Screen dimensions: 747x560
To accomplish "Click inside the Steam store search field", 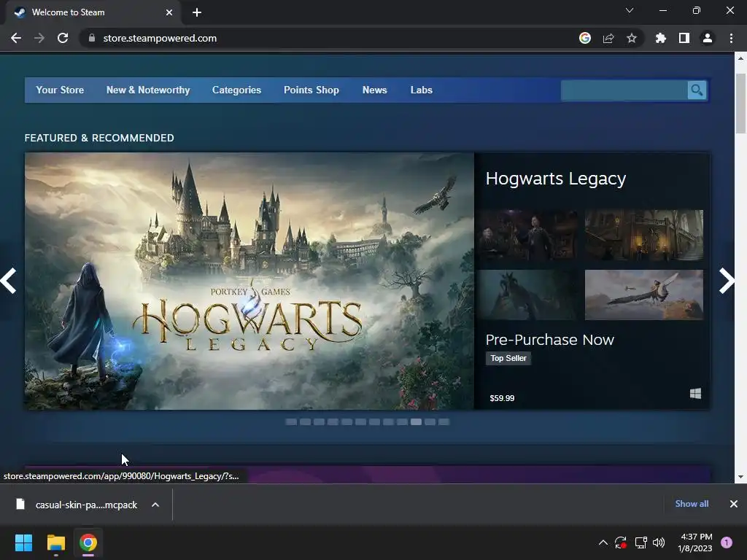I will point(624,90).
